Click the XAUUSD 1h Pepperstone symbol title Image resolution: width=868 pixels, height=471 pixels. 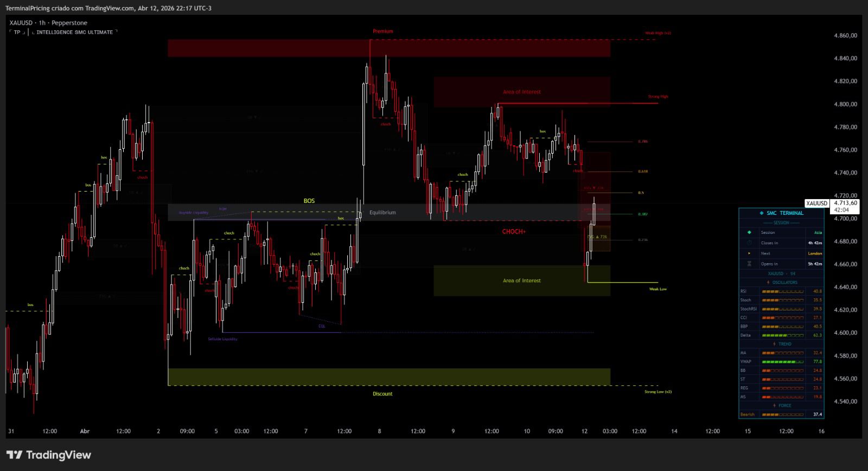(48, 23)
